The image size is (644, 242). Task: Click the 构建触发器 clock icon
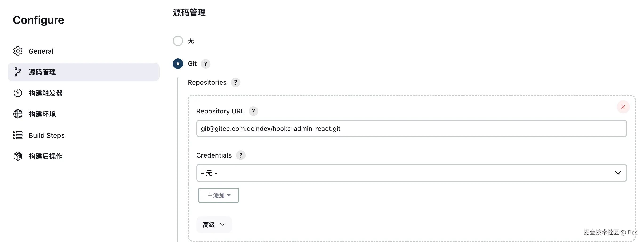click(x=18, y=93)
